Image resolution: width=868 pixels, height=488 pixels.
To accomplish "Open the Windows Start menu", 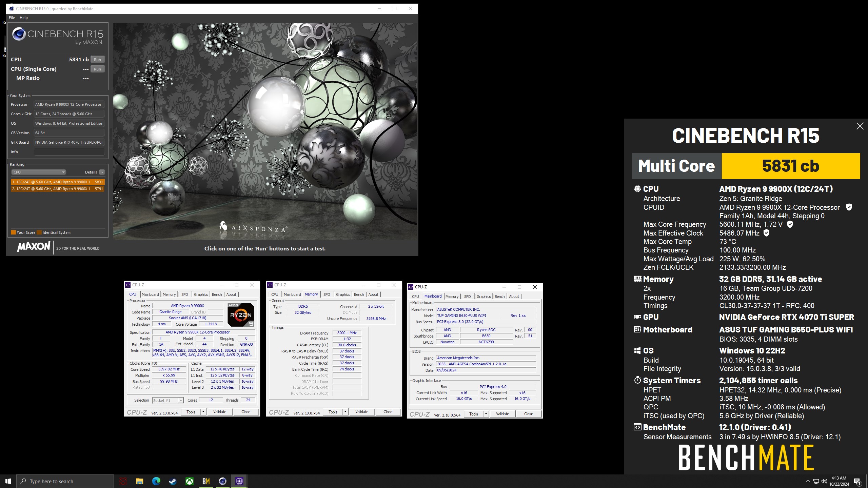I will pyautogui.click(x=8, y=481).
